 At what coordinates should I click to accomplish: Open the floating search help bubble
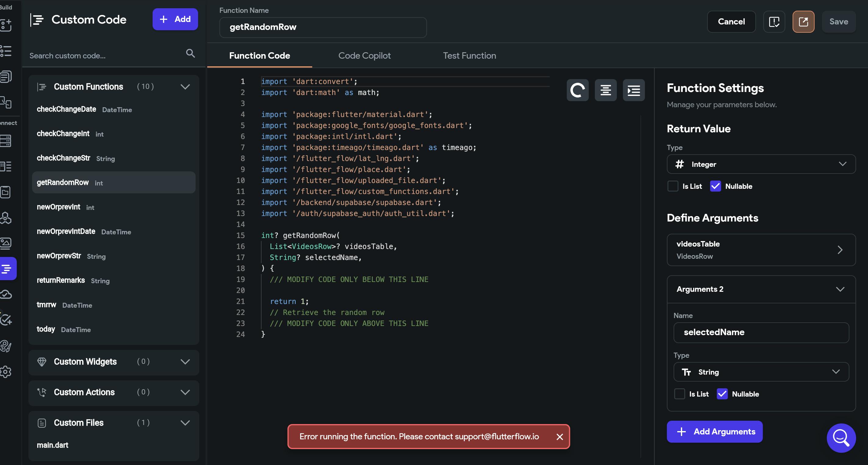841,438
